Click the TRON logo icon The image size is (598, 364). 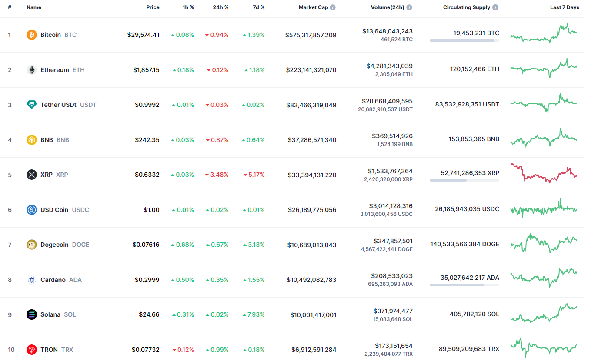(x=31, y=349)
